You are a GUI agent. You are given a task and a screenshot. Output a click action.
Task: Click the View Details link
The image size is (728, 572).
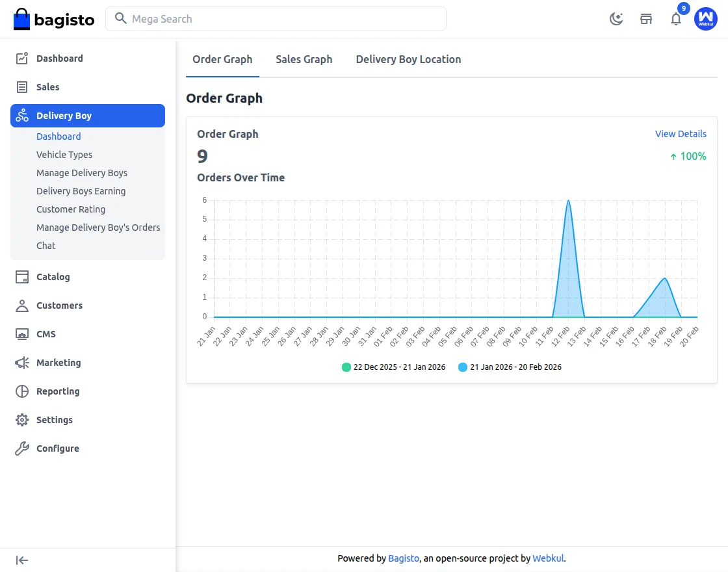click(681, 134)
